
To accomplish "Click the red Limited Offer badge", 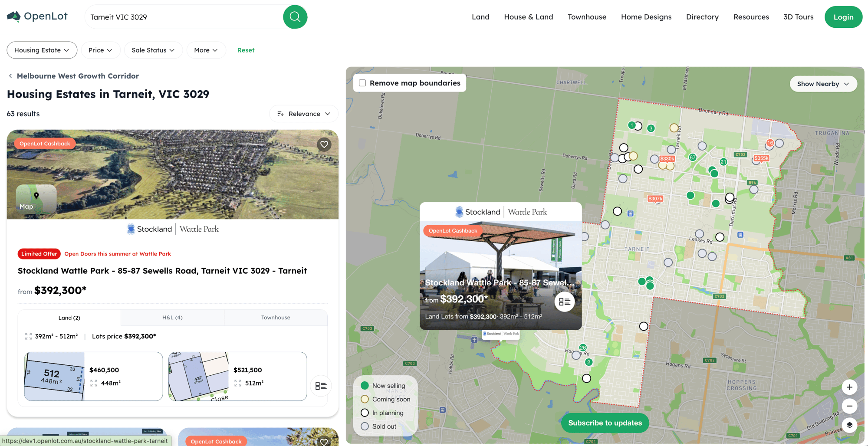I will [39, 254].
